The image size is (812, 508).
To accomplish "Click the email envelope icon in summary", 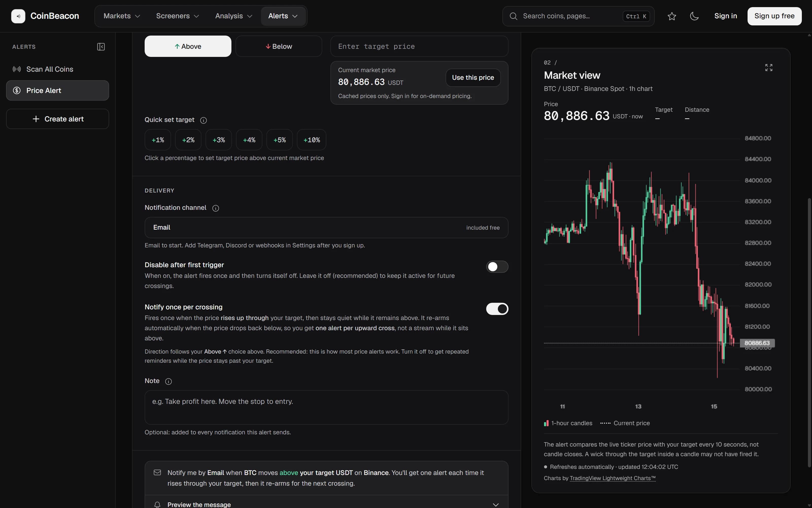I will [157, 472].
